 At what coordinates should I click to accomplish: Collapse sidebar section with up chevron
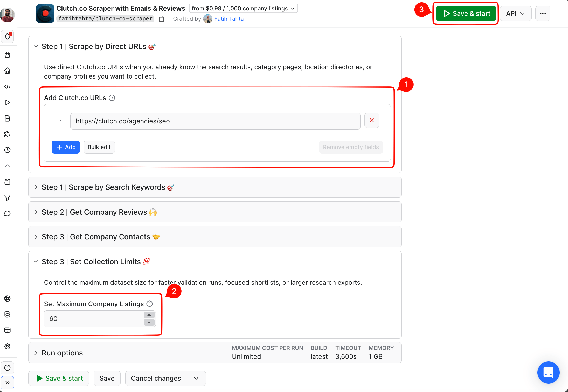(8, 166)
